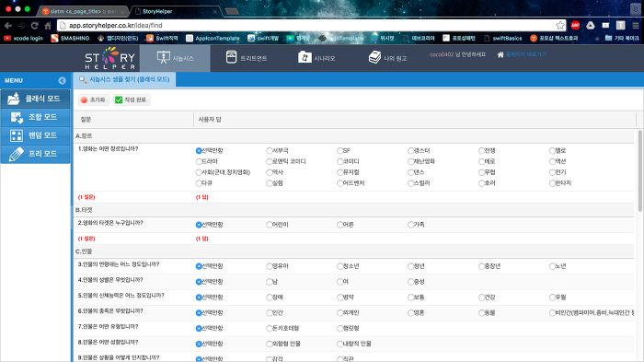Collapse the MENU sidebar with arrow icon

62,81
